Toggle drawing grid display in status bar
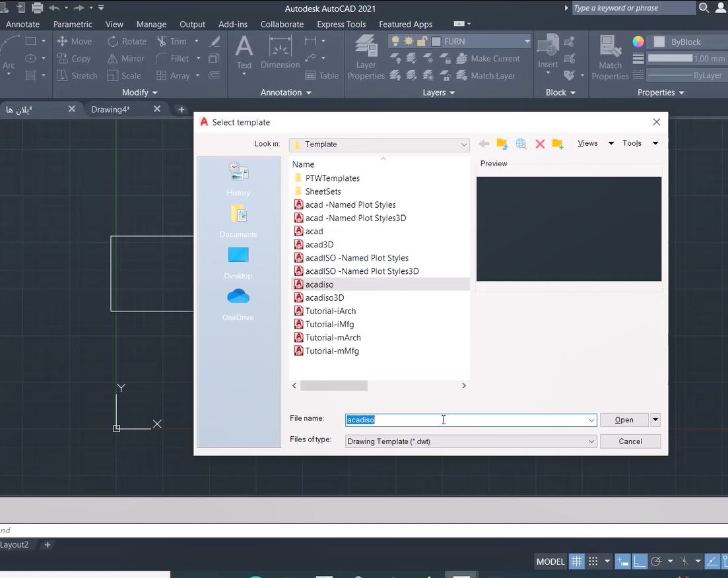 [576, 562]
